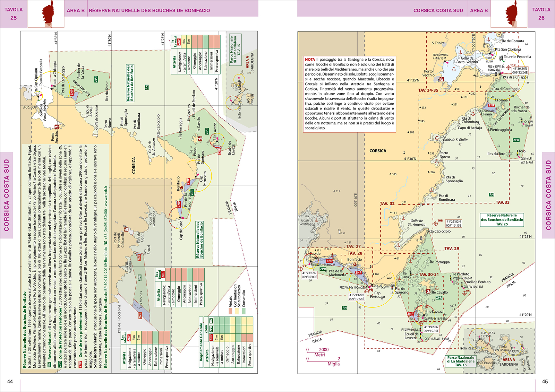The width and height of the screenshot is (555, 392).
Task: Click the marina sailboat icon at Bonifacio on right map
Action: click(x=355, y=264)
